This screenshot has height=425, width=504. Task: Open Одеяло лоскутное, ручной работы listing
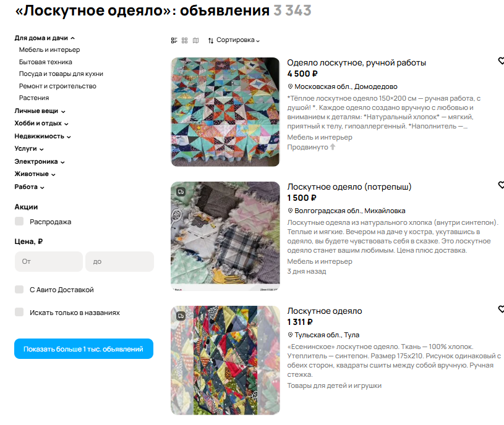(356, 62)
